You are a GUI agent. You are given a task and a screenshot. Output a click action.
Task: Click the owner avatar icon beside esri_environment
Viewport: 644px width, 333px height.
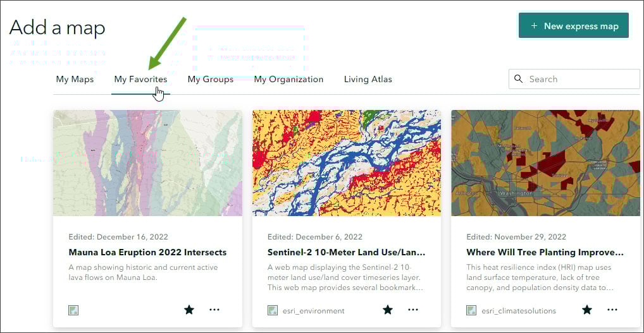click(273, 310)
